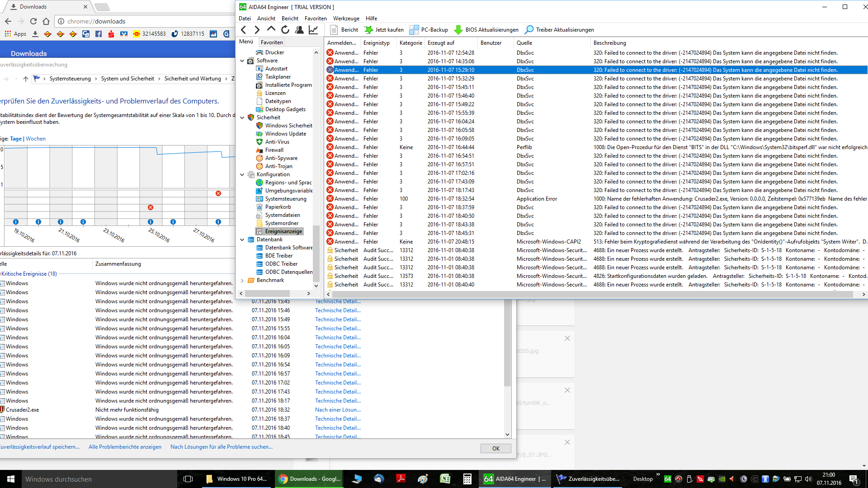This screenshot has width=868, height=488.
Task: Click the AIDA64 back navigation arrow
Action: coord(244,30)
